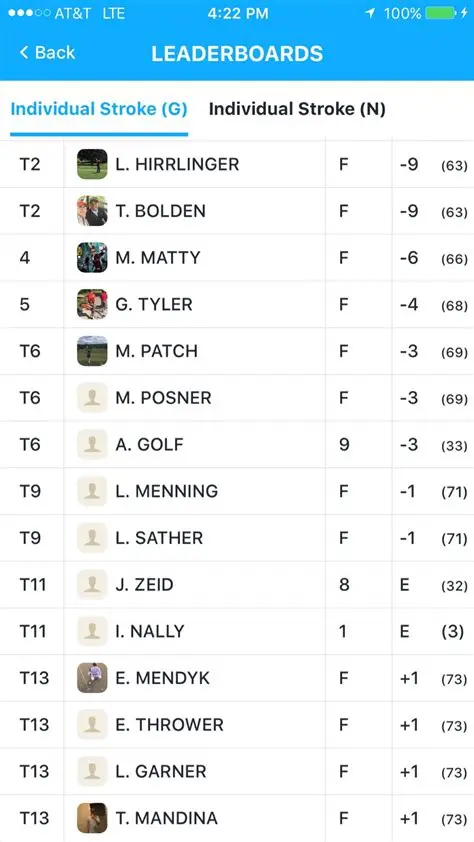This screenshot has height=842, width=474.
Task: Tap E. Thrower's placeholder avatar icon
Action: tap(92, 725)
